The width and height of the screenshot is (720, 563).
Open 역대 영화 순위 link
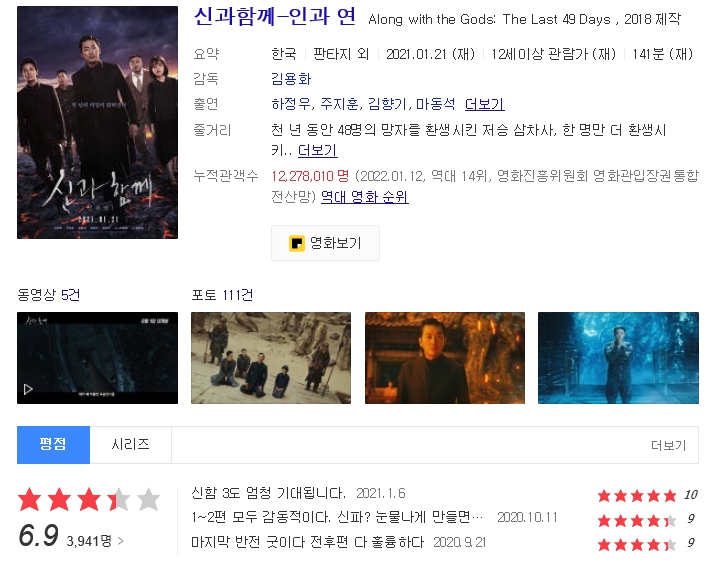tap(365, 197)
